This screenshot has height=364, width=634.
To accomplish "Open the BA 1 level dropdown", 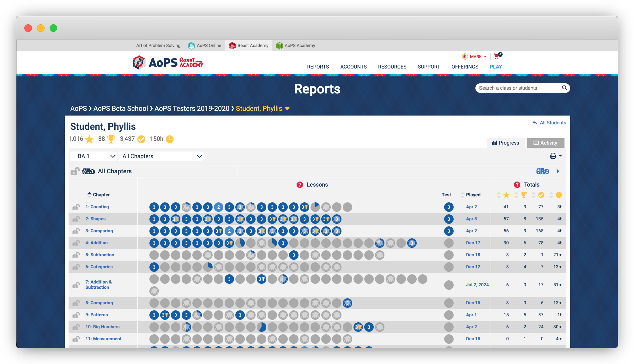I will 94,156.
